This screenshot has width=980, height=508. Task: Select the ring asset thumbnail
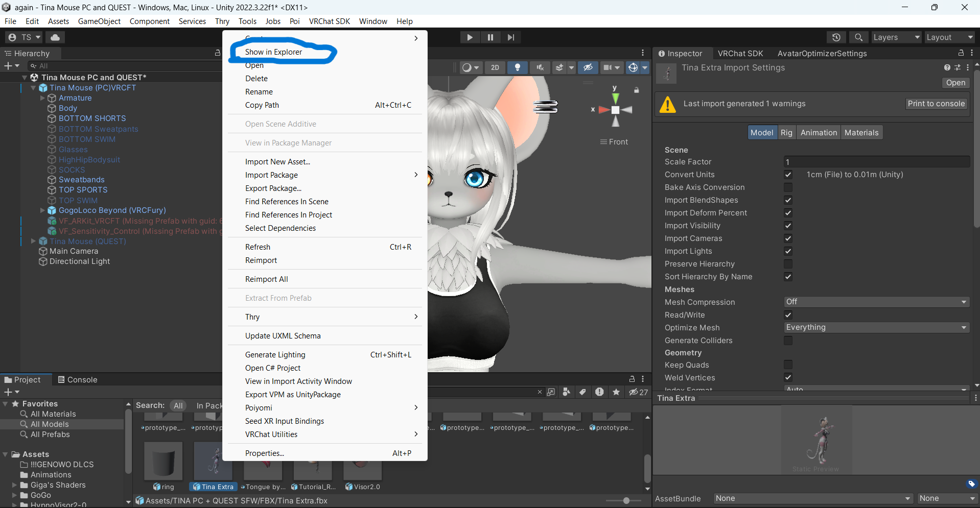pyautogui.click(x=164, y=462)
